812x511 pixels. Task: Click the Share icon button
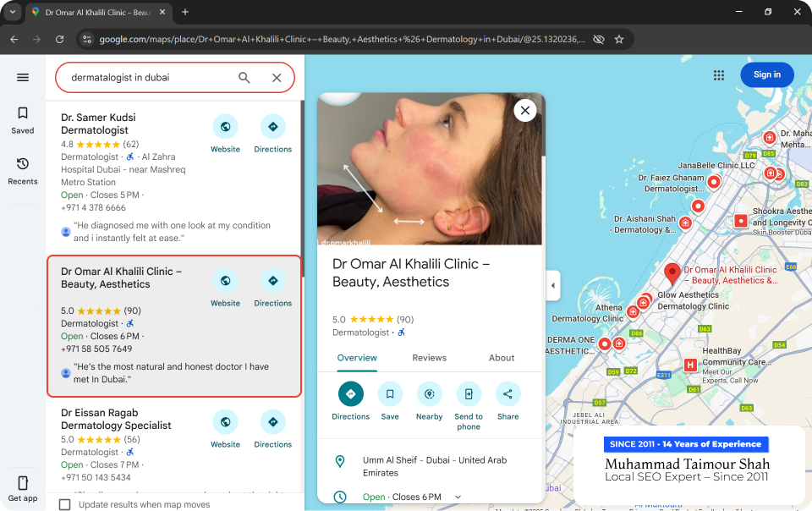507,394
